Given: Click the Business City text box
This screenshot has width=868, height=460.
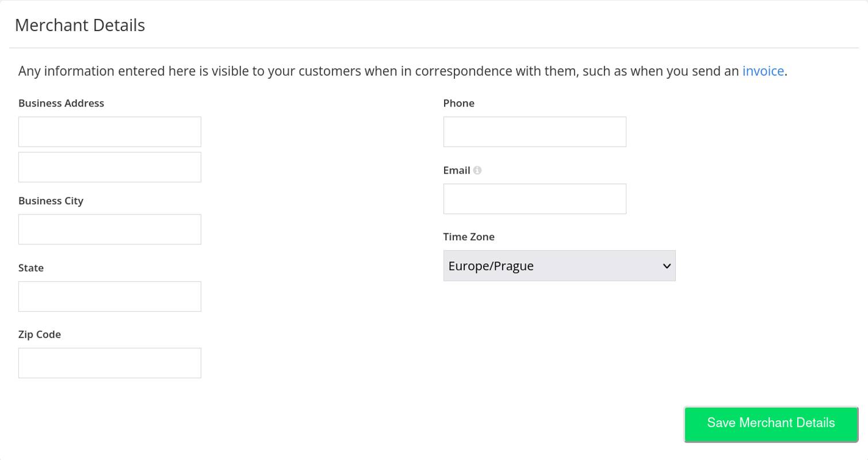Looking at the screenshot, I should pos(109,229).
